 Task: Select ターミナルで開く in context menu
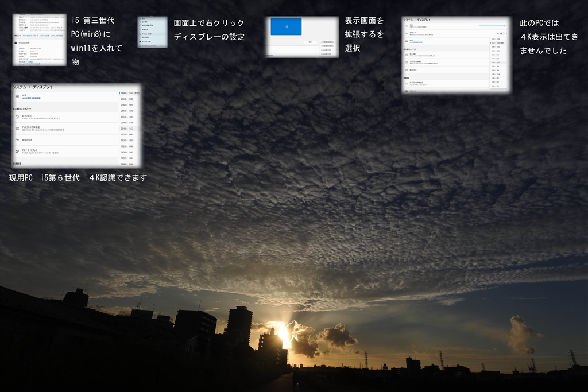pos(146,41)
